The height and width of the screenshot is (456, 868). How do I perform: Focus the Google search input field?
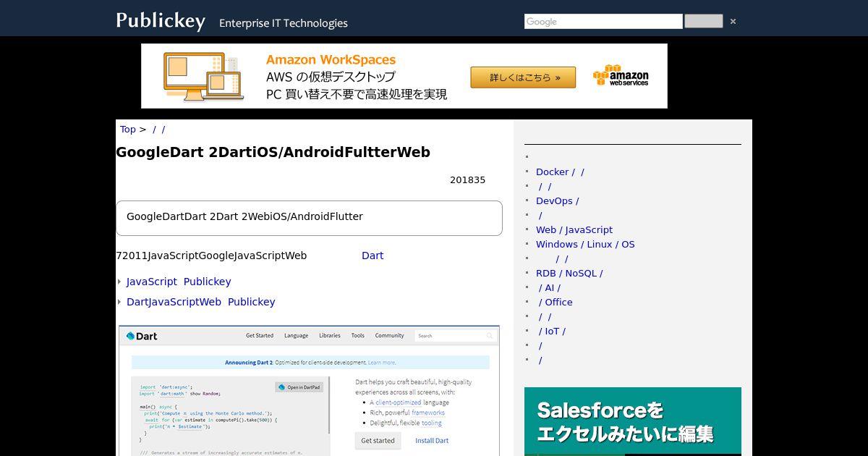pos(603,22)
